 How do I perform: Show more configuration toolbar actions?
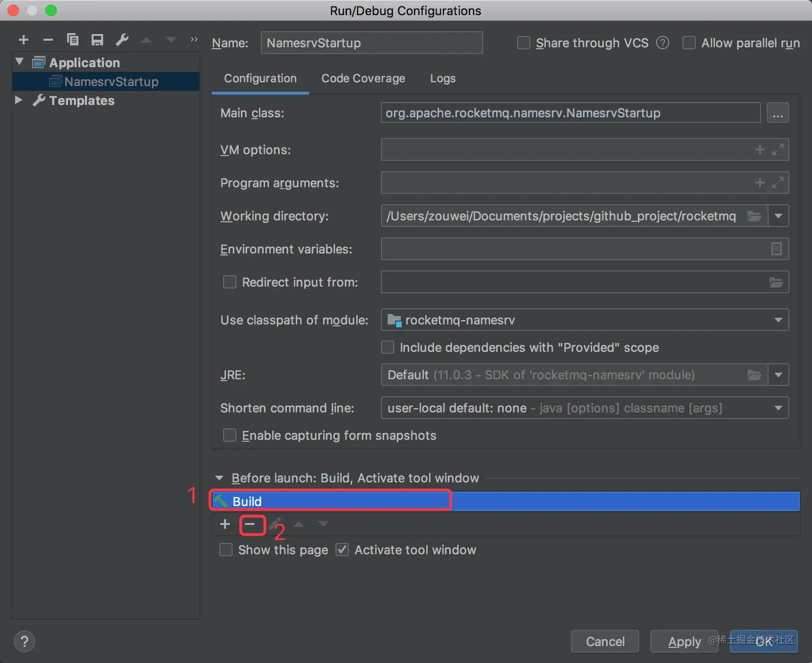click(194, 39)
